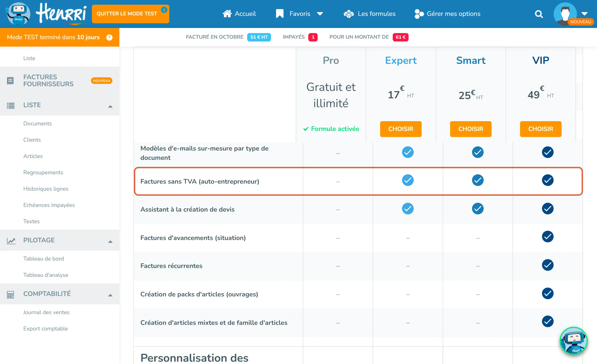Image resolution: width=597 pixels, height=364 pixels.
Task: Open the Favoris dropdown arrow
Action: [320, 14]
